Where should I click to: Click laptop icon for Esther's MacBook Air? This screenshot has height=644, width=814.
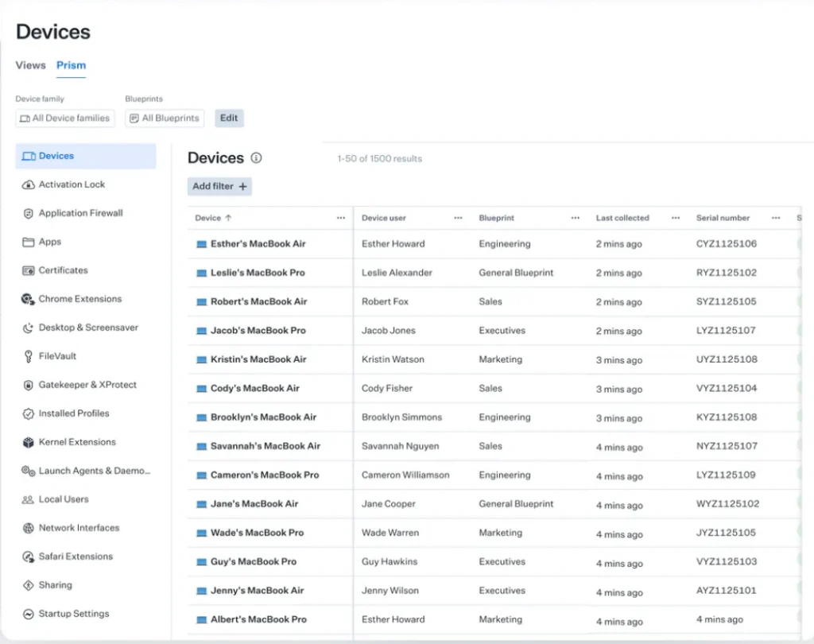(201, 244)
